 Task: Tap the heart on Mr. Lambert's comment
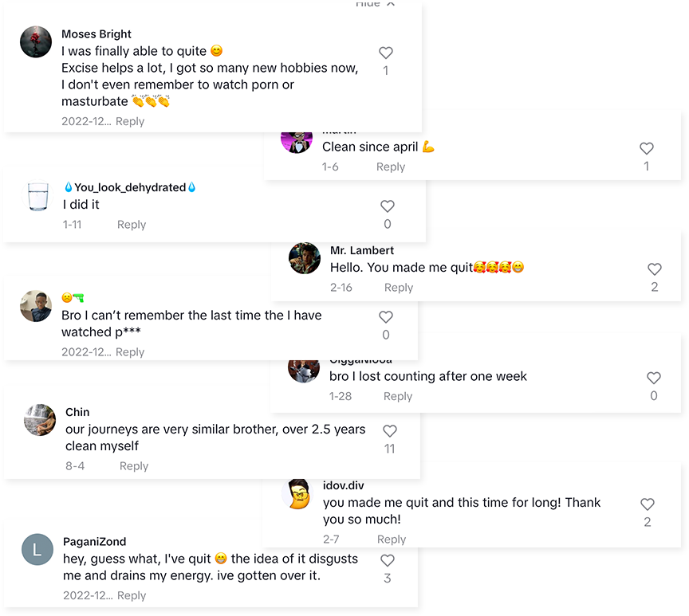(655, 269)
